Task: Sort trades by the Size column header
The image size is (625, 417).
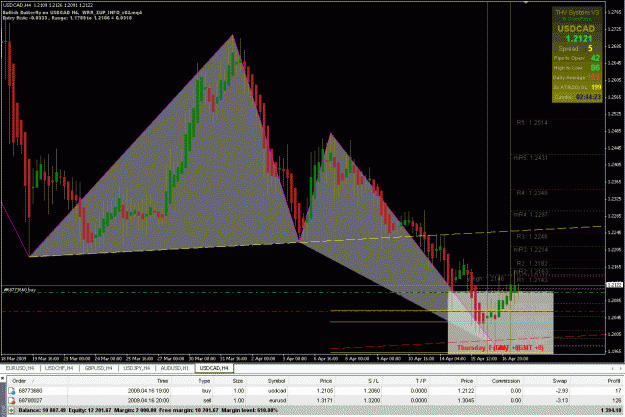Action: [238, 381]
